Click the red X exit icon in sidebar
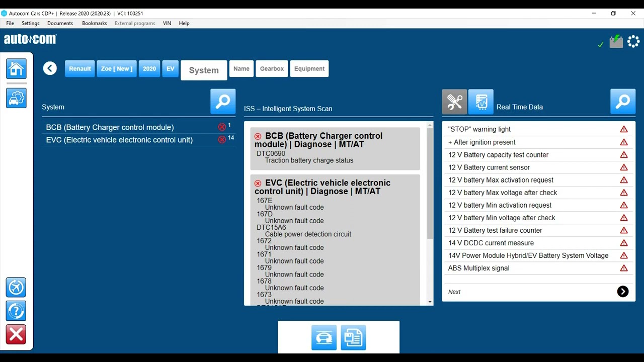 16,334
